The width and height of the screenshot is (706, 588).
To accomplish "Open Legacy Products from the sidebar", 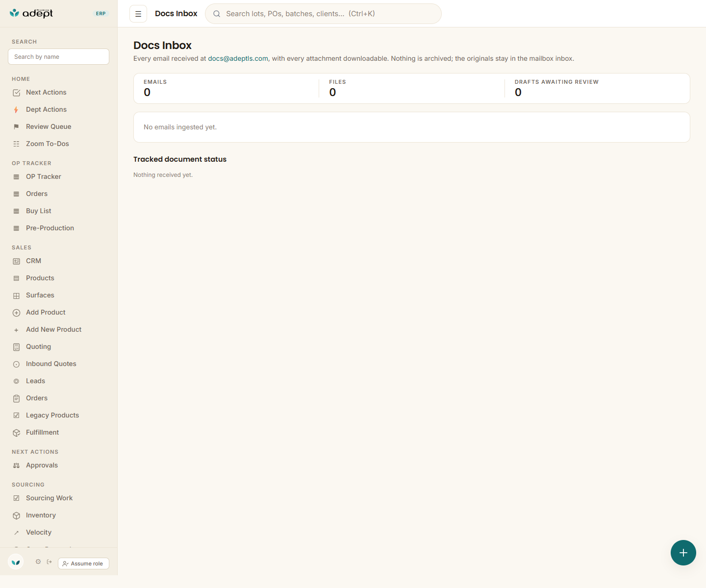I will pyautogui.click(x=59, y=416).
